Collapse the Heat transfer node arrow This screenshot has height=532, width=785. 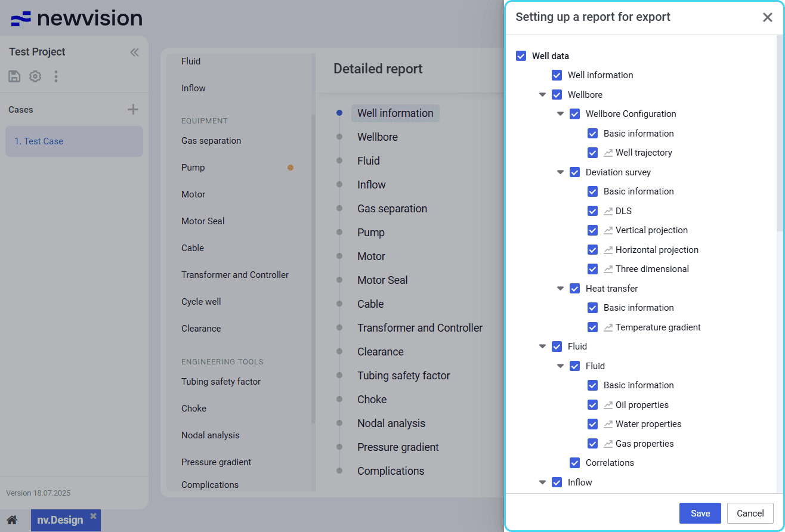(560, 289)
